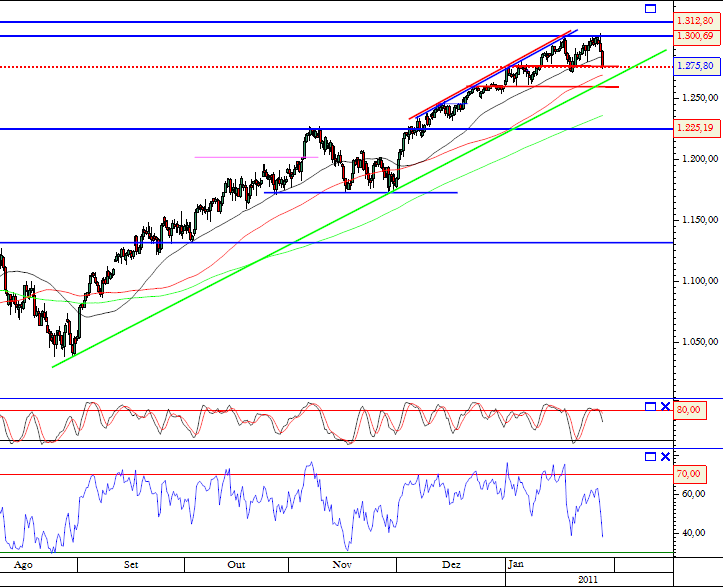Viewport: 723px width, 587px height.
Task: Maximize the stochastic indicator panel
Action: (x=650, y=406)
